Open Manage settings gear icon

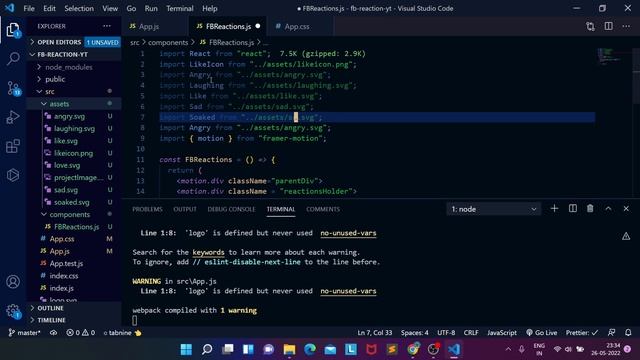click(13, 311)
